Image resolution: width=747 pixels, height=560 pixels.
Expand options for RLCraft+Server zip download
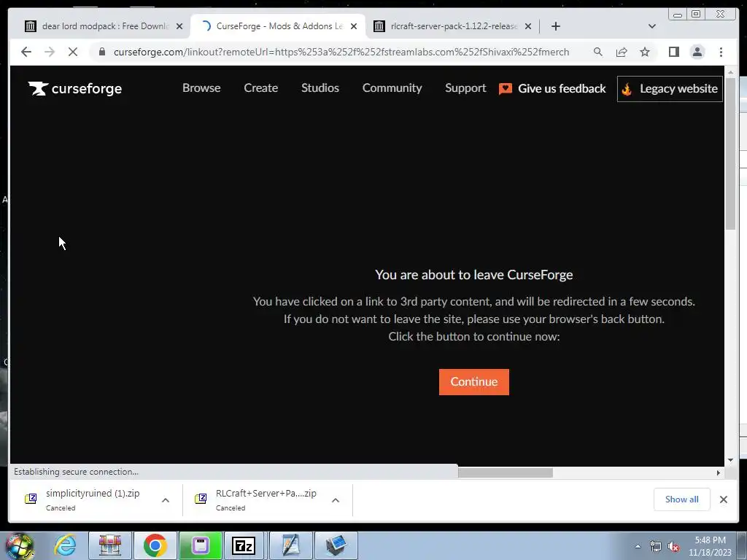336,500
